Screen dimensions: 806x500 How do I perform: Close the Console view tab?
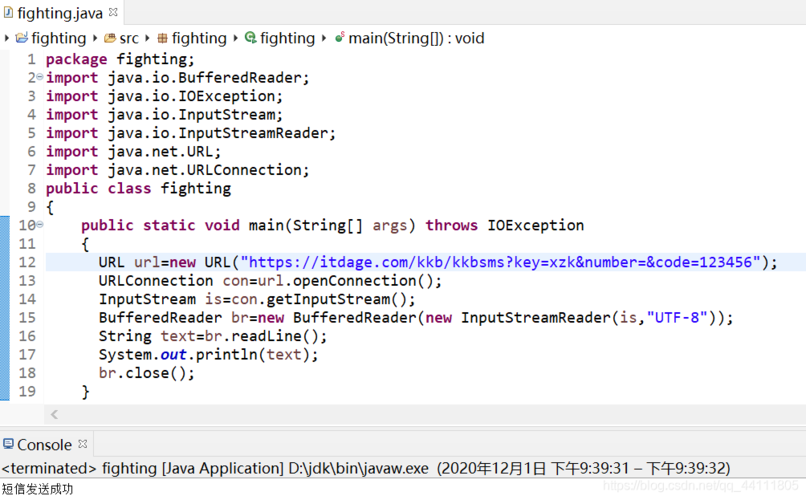point(83,444)
